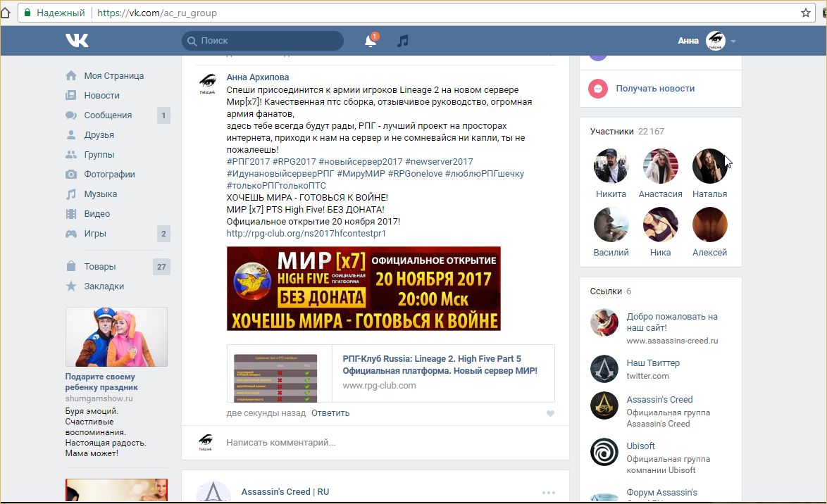Bookmark the page with the star icon
Image resolution: width=827 pixels, height=504 pixels.
[x=805, y=13]
